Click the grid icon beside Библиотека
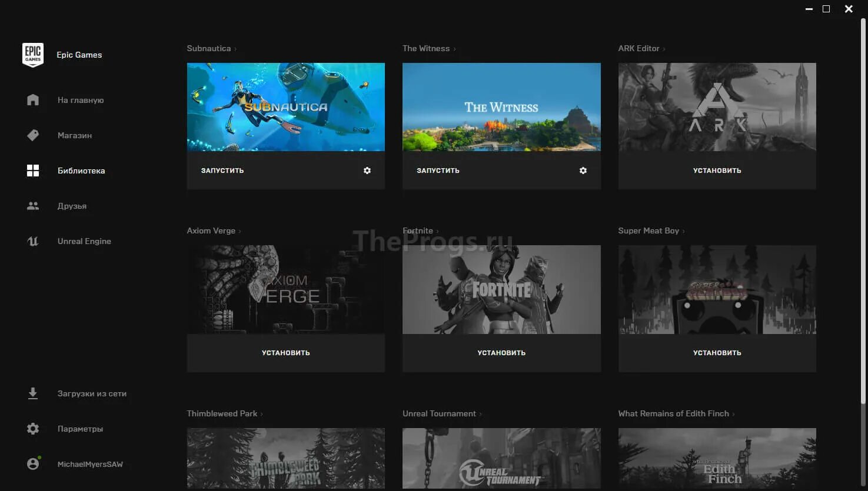 (x=33, y=171)
